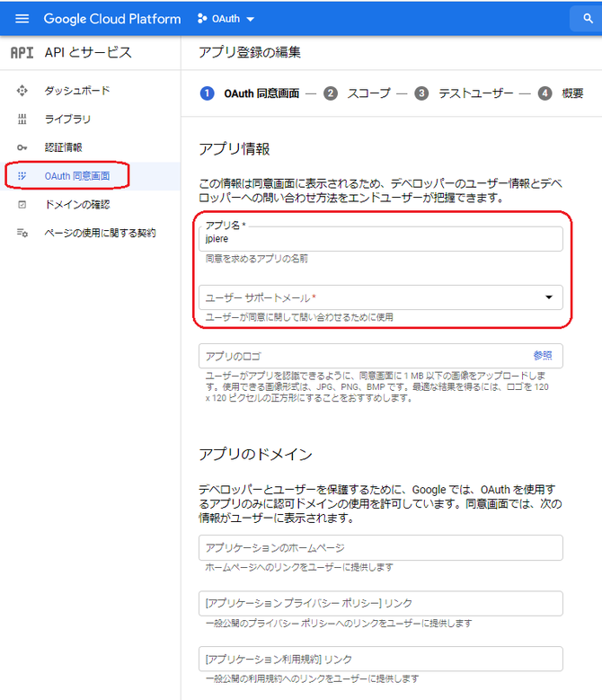This screenshot has width=602, height=700.
Task: Click step 2 circle of the stepper
Action: pyautogui.click(x=331, y=93)
